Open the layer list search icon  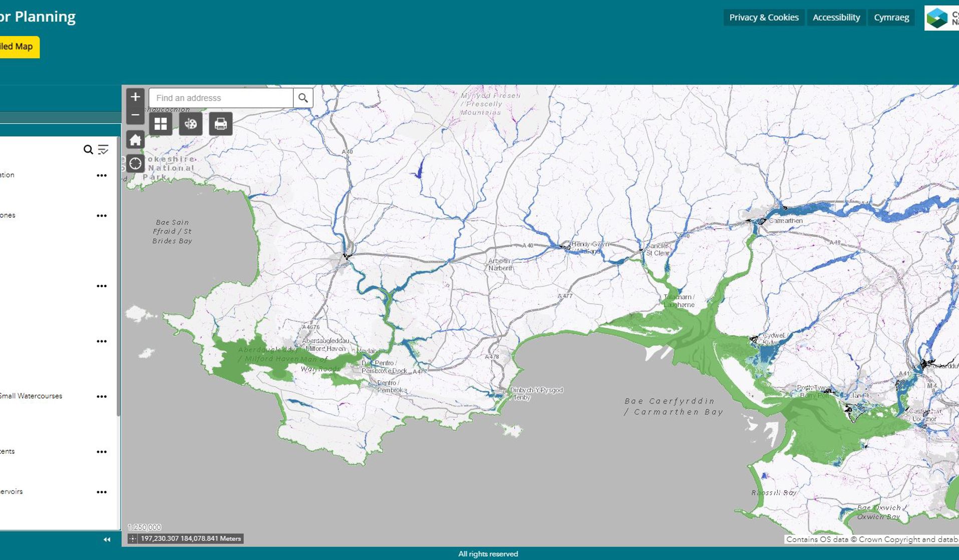click(88, 149)
